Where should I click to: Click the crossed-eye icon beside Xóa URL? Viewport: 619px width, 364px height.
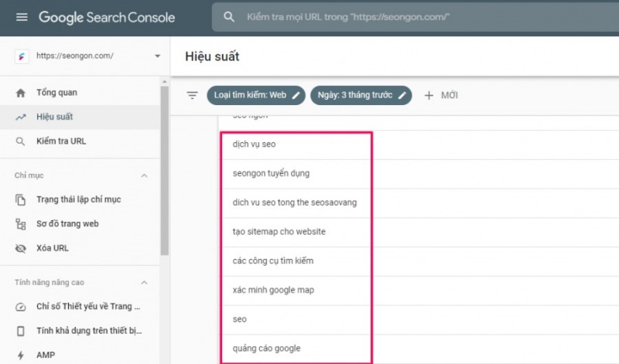tap(21, 248)
